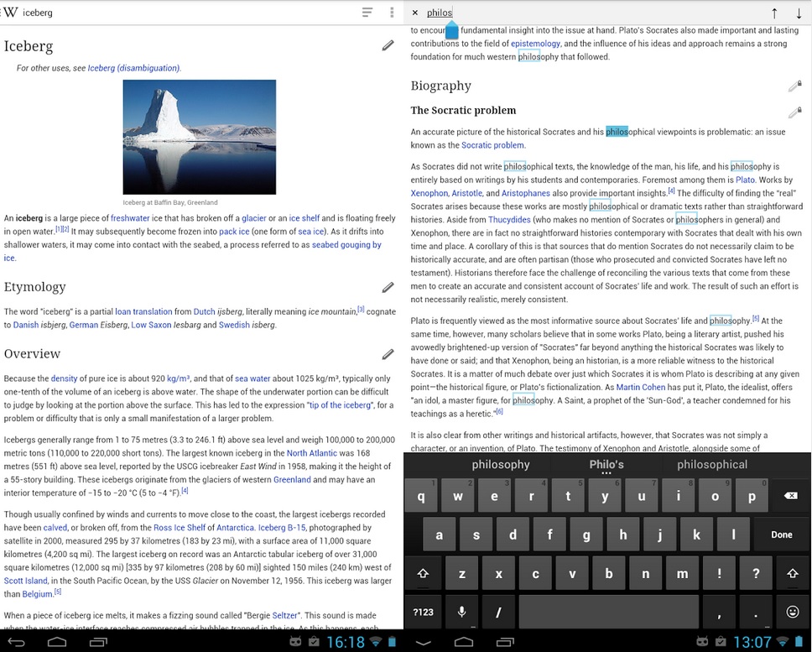Open the table of contents icon
This screenshot has width=812, height=652.
pos(367,12)
